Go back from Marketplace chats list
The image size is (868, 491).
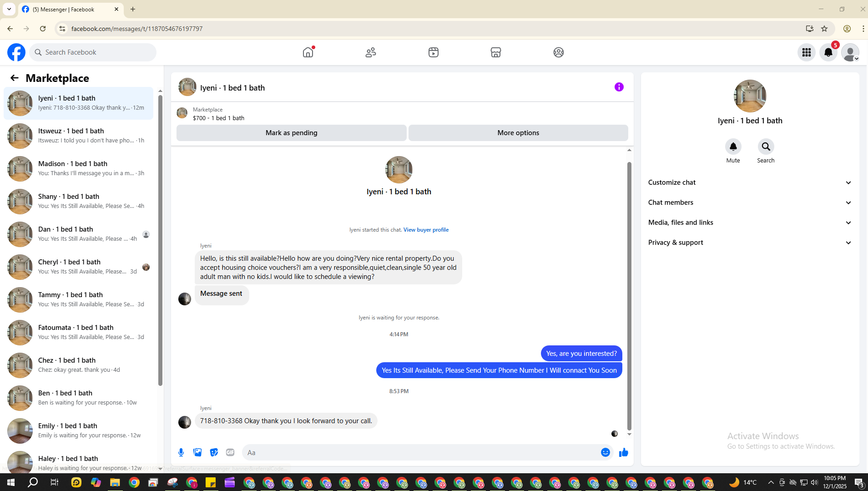(15, 78)
